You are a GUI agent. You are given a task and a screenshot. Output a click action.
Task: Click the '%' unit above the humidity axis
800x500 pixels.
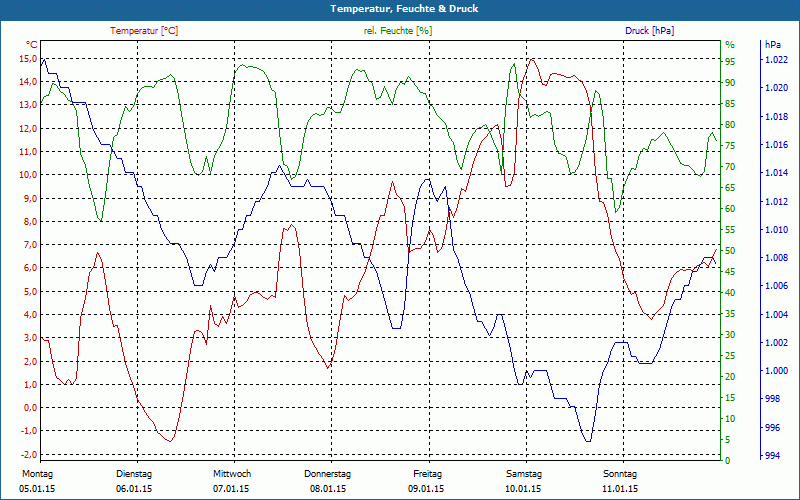tap(730, 45)
